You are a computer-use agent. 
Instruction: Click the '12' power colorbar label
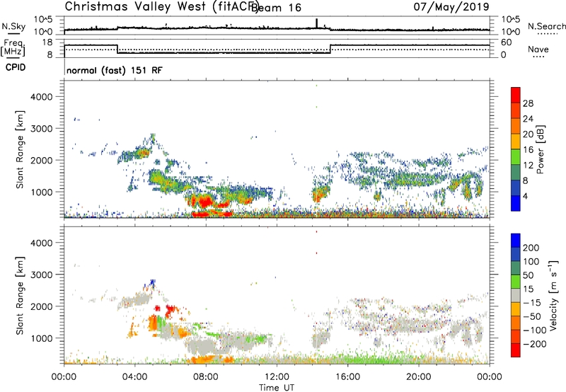tap(528, 166)
